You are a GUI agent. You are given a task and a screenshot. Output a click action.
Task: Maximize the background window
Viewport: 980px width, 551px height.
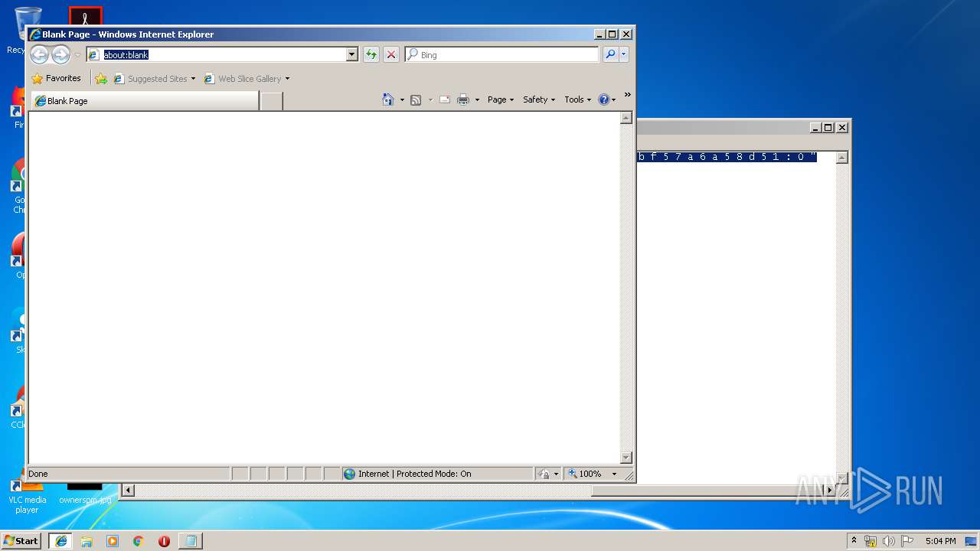828,128
